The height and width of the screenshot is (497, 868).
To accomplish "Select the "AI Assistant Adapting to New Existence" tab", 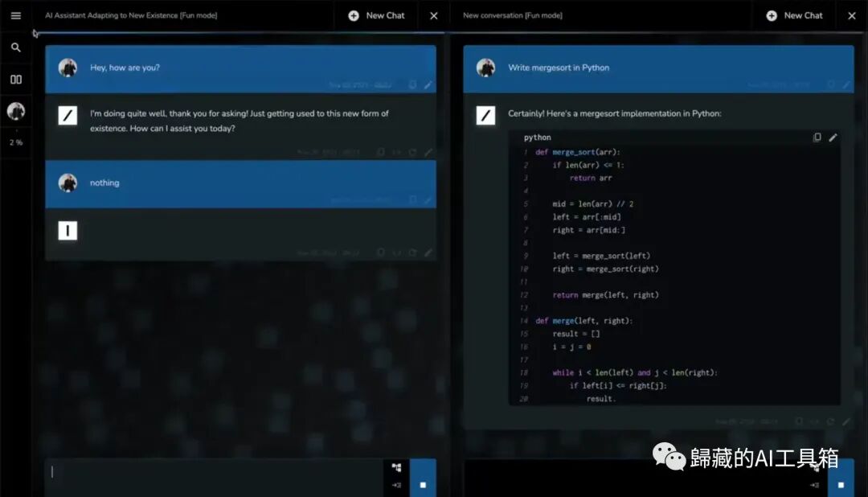I will (131, 15).
